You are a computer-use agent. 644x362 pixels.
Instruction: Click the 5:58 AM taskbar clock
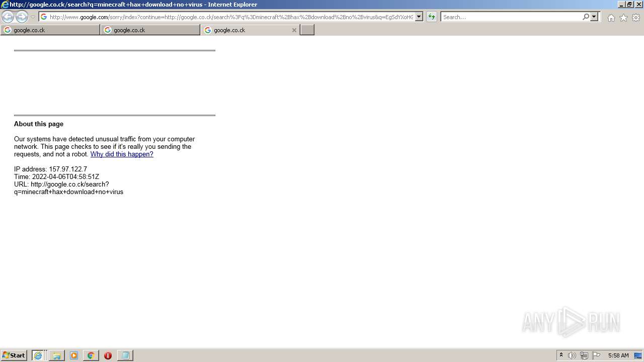(618, 355)
